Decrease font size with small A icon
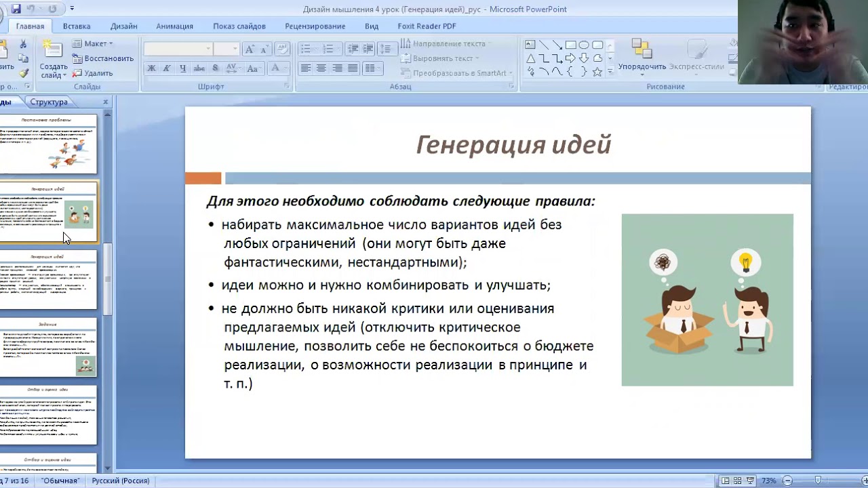 [x=264, y=49]
